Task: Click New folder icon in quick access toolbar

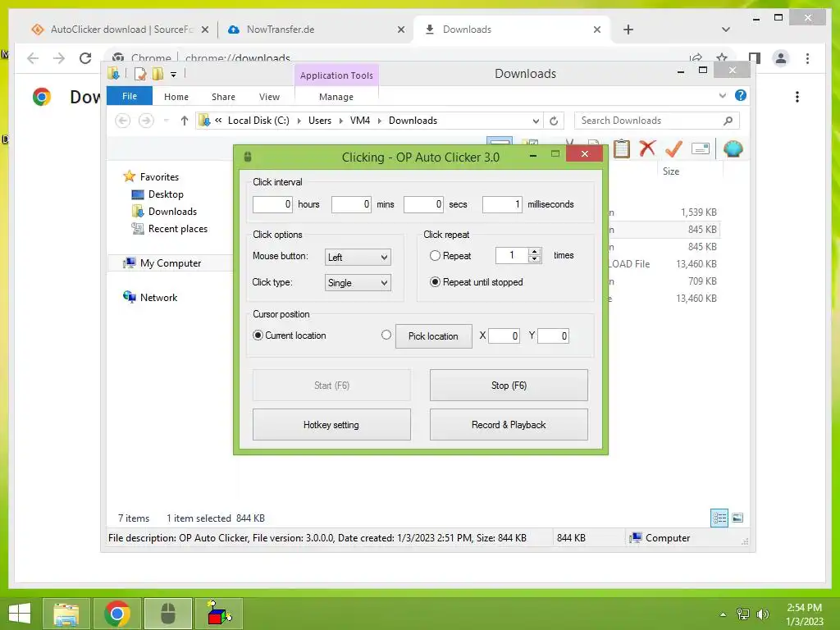Action: 157,73
